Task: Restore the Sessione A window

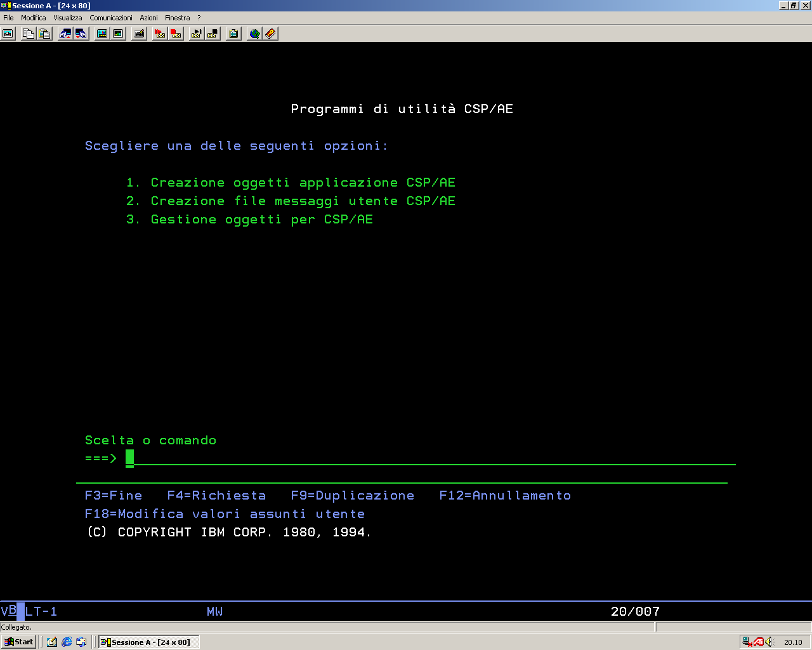Action: (x=794, y=6)
